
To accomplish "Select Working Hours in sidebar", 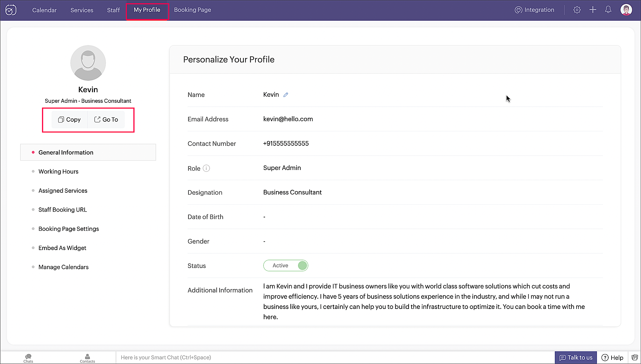I will coord(58,172).
